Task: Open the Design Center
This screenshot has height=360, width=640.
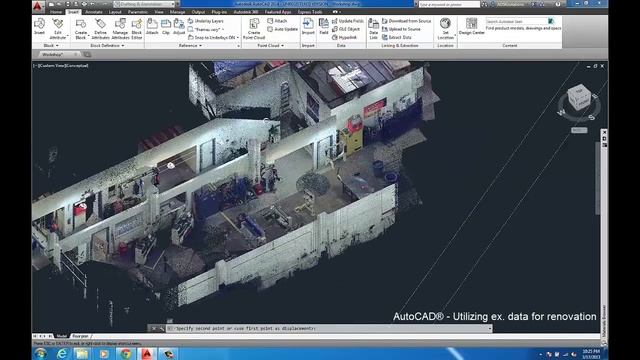Action: coord(471,27)
